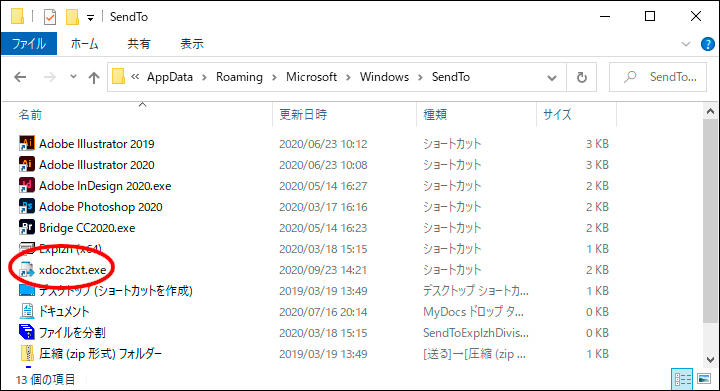
Task: Click the 圧縮 (zip 形式) フォルダー name
Action: pyautogui.click(x=100, y=354)
